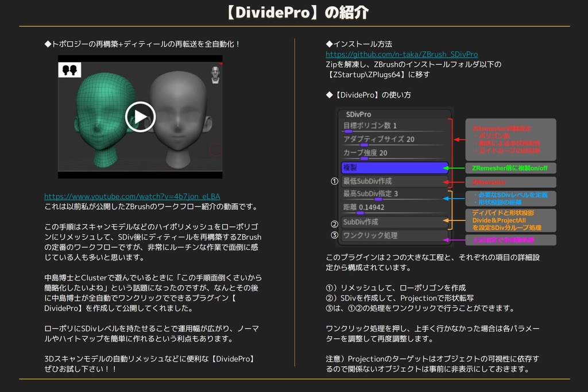Viewport: 588px width, 392px height.
Task: Click the small head bust icon in the video
Action: 215,75
